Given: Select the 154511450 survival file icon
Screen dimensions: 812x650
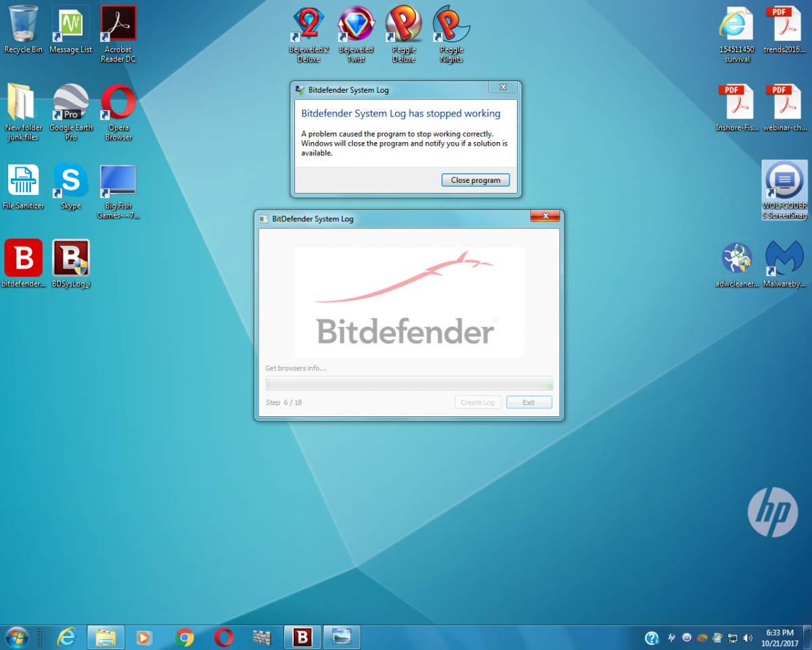Looking at the screenshot, I should [x=737, y=34].
